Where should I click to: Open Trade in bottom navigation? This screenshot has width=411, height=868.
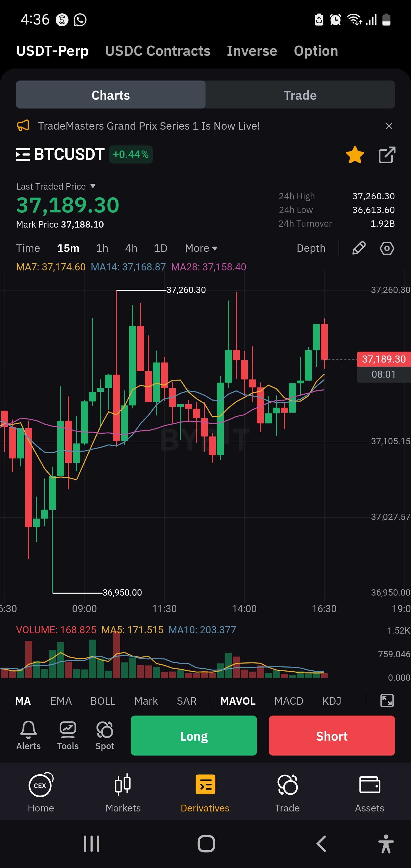click(287, 793)
